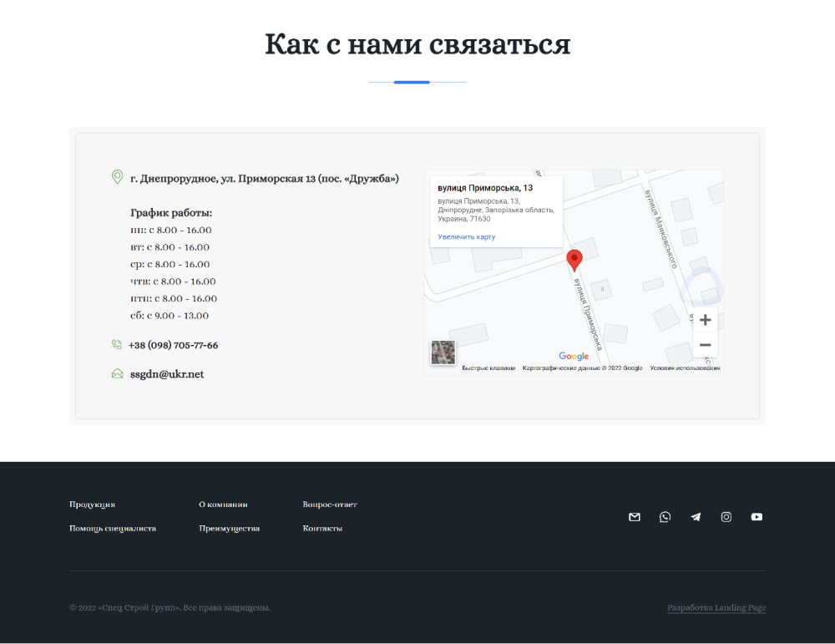Switch map to satellite view thumbnail
835x644 pixels.
coord(443,352)
